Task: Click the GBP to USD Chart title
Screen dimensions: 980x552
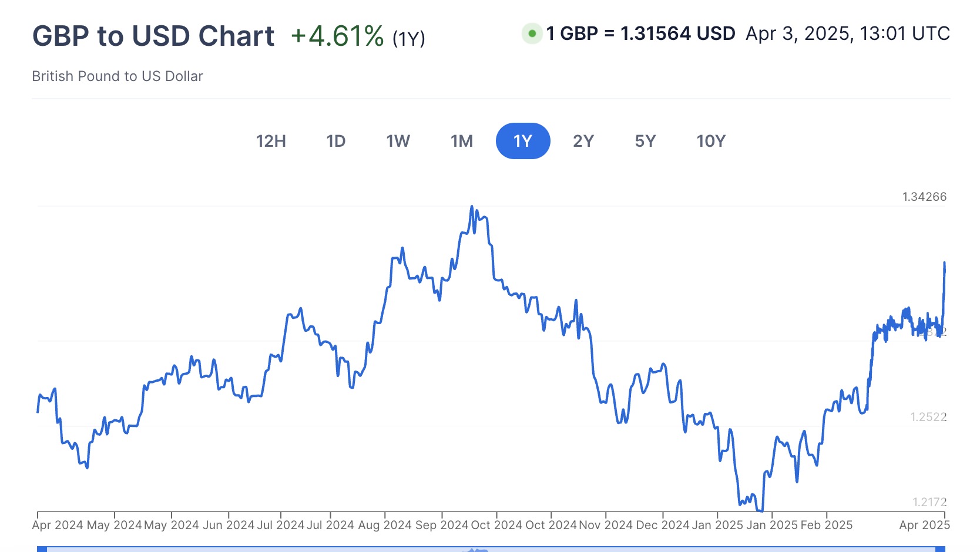Action: [x=154, y=35]
